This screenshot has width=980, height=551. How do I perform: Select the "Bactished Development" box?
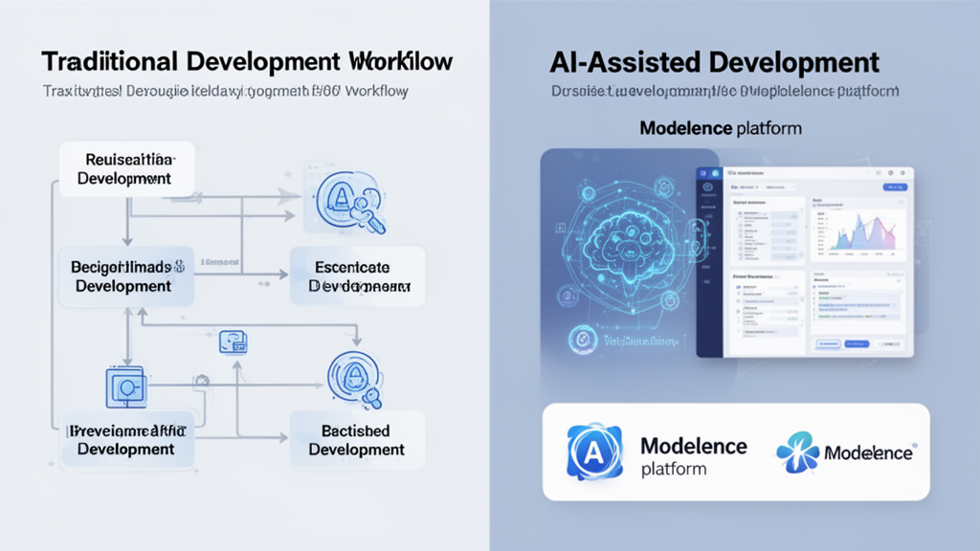click(357, 439)
